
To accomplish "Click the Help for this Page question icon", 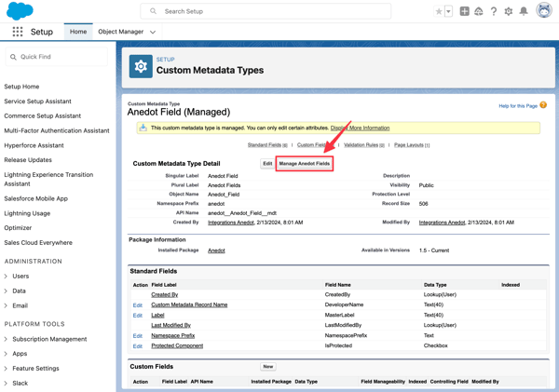I will tap(543, 105).
